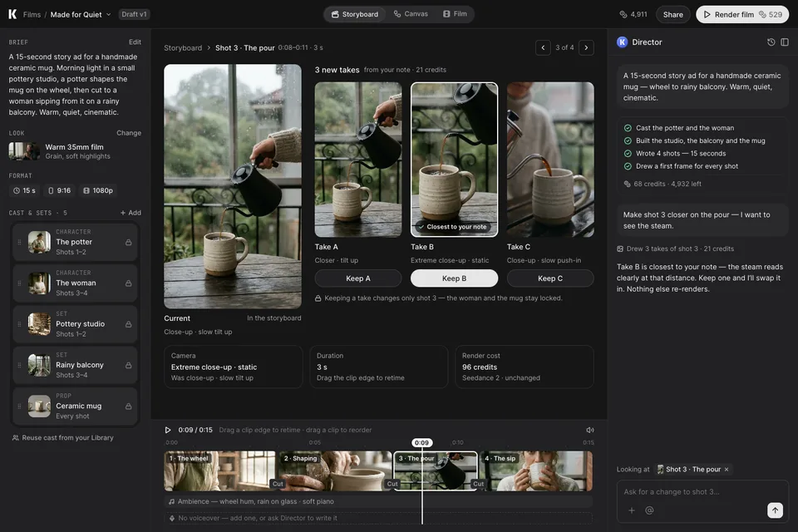
Task: Play the timeline preview
Action: [168, 431]
